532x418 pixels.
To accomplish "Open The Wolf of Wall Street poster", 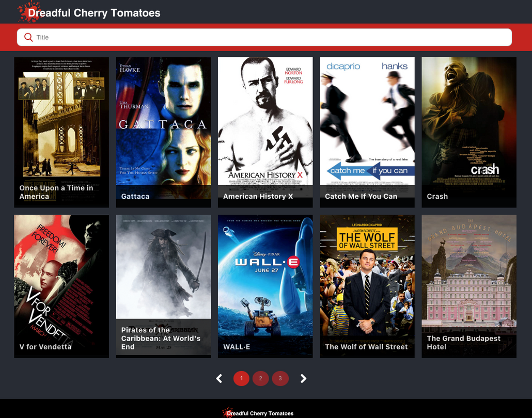I will pyautogui.click(x=367, y=286).
